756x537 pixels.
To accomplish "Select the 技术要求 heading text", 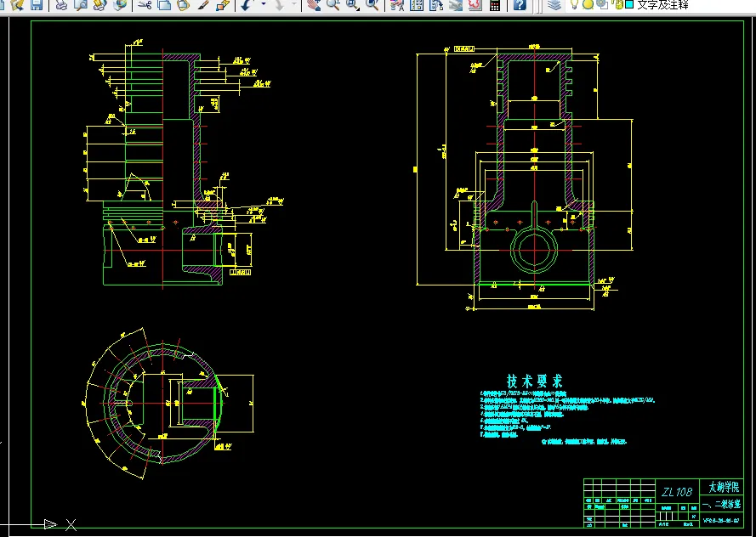I will coord(534,382).
